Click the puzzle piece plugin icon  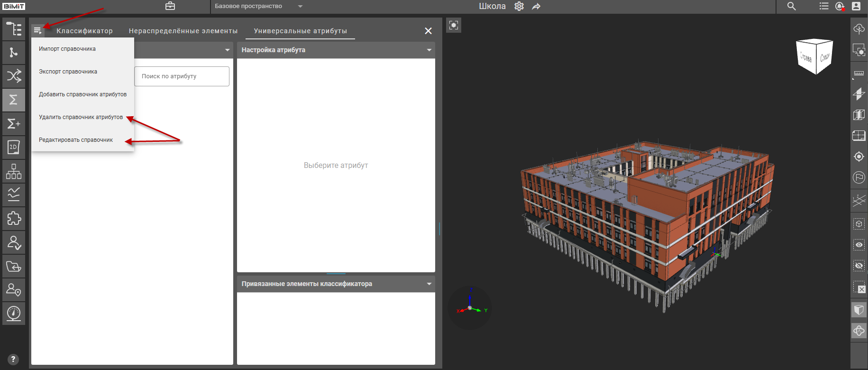14,219
